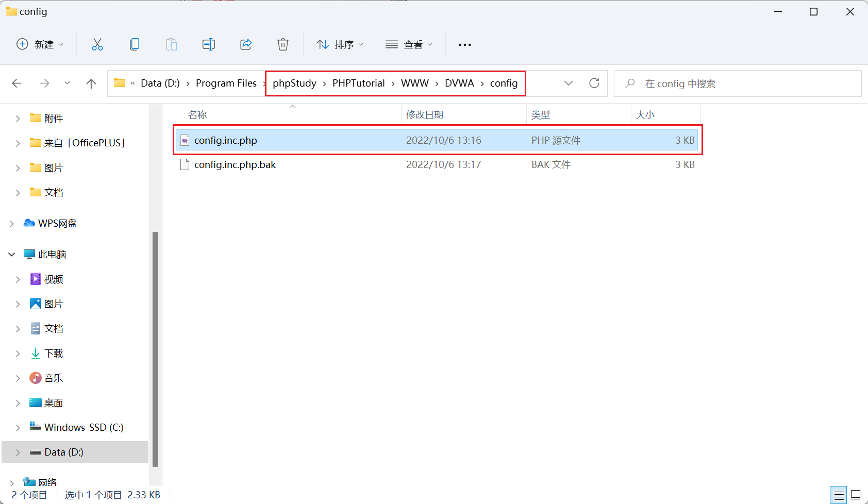Open the 查看 (View) menu
The height and width of the screenshot is (504, 868).
pyautogui.click(x=409, y=44)
